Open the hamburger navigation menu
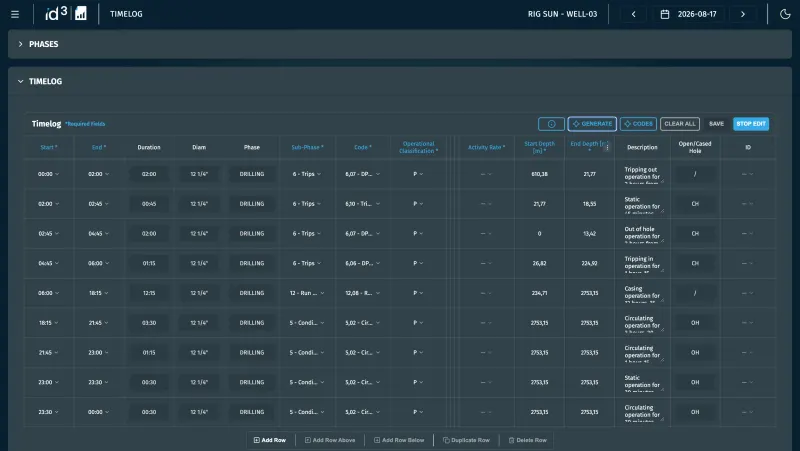The height and width of the screenshot is (451, 800). pos(15,14)
